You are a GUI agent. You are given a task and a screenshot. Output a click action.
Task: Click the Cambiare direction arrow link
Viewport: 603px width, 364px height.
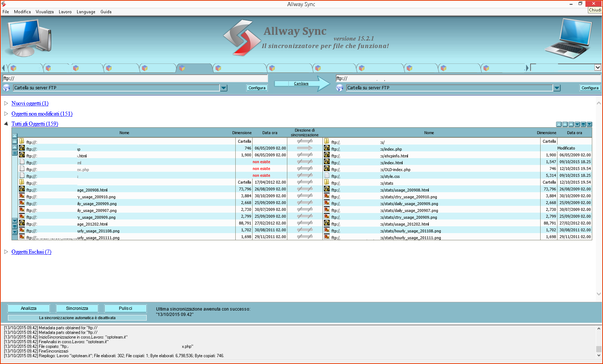pyautogui.click(x=301, y=84)
